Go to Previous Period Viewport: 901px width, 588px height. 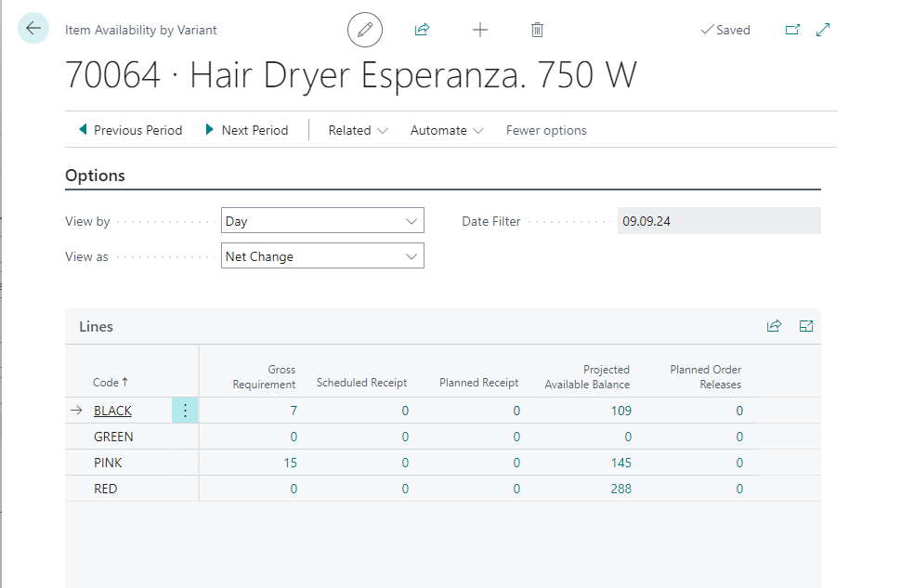[x=131, y=130]
